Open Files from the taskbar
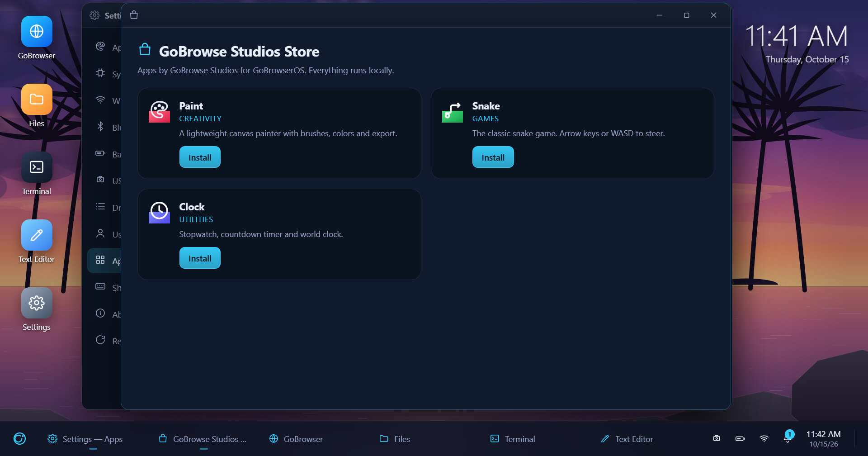This screenshot has width=868, height=456. 425,439
